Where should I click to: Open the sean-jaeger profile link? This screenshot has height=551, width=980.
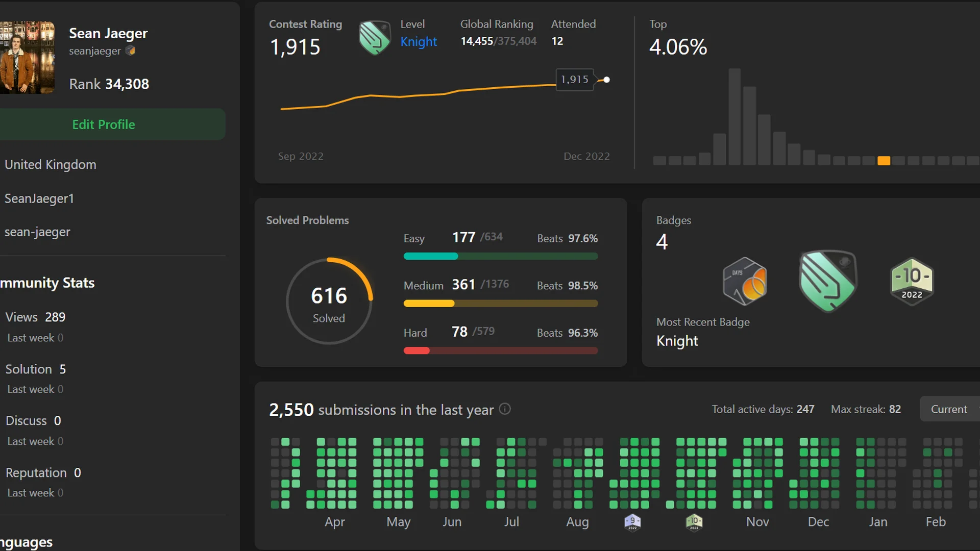(x=37, y=232)
